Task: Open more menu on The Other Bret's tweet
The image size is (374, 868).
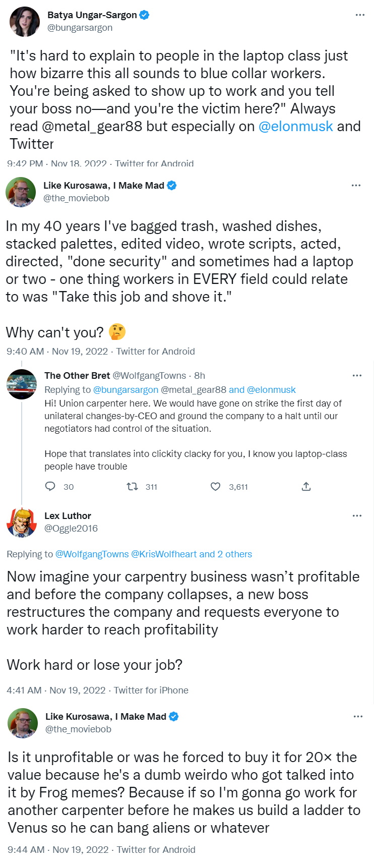Action: tap(357, 376)
